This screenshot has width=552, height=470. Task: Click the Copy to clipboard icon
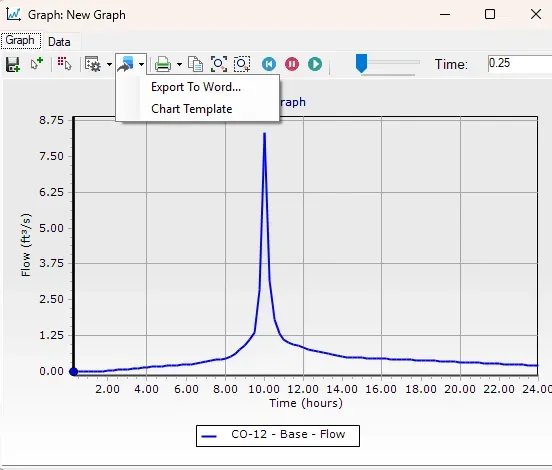pos(195,64)
